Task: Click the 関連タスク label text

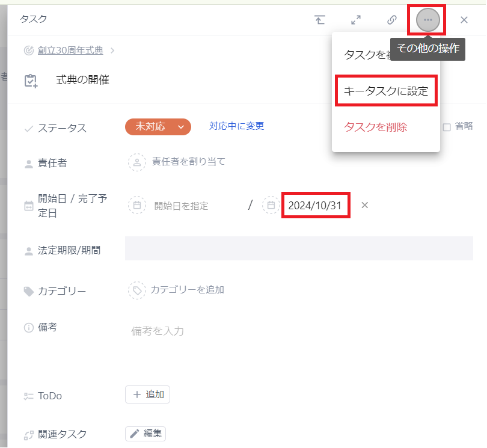Action: pos(62,434)
